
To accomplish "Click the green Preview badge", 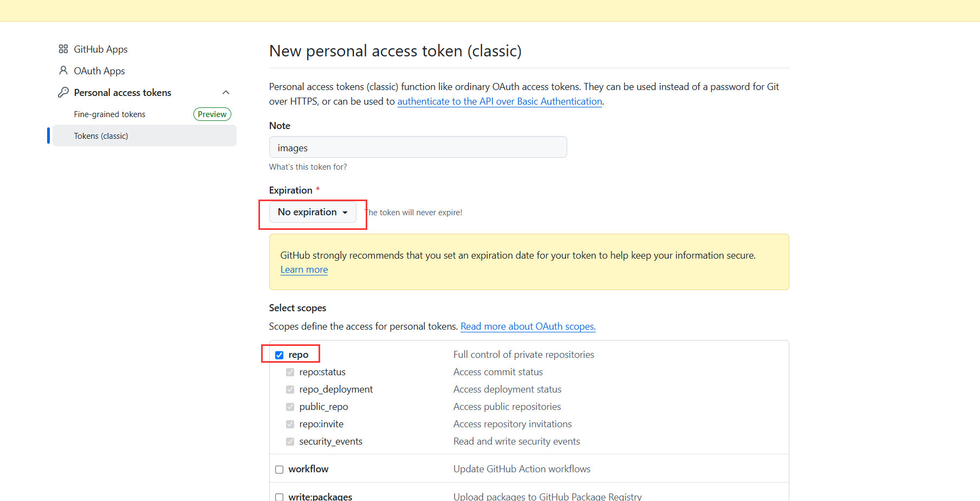I will coord(212,114).
